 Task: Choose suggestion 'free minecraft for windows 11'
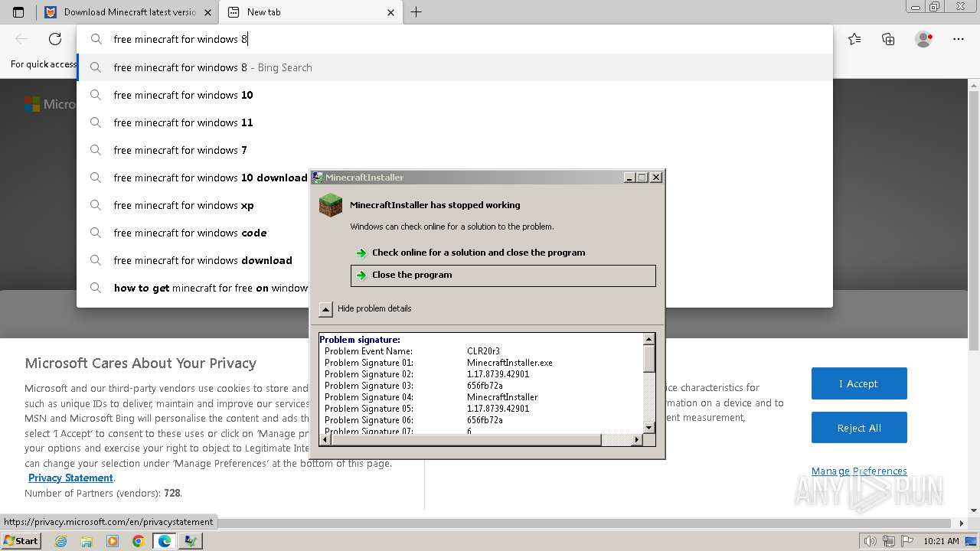[455, 122]
